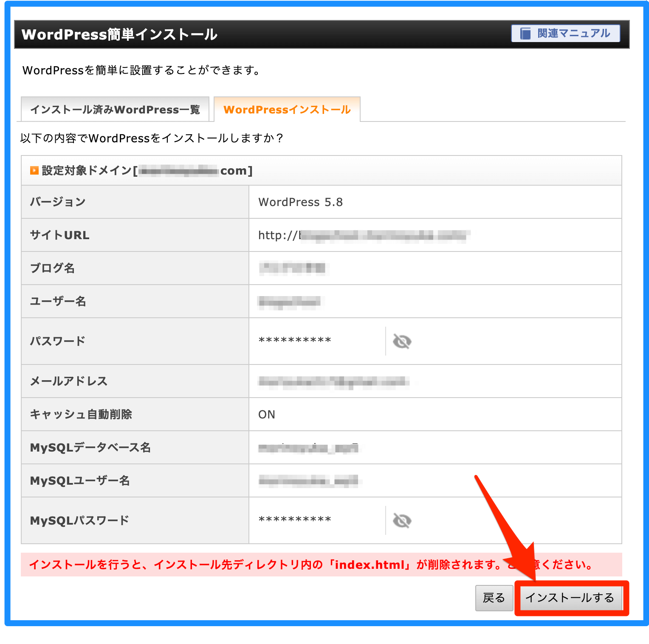
Task: Switch to the インストール済みWordPress一覧 tab
Action: pos(115,109)
